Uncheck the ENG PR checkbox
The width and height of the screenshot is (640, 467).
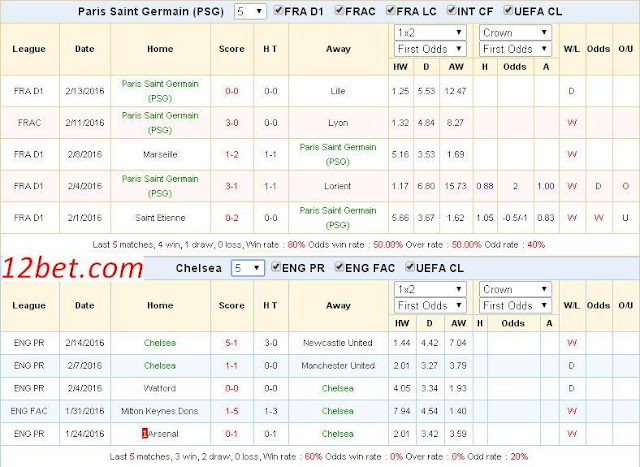pyautogui.click(x=276, y=267)
